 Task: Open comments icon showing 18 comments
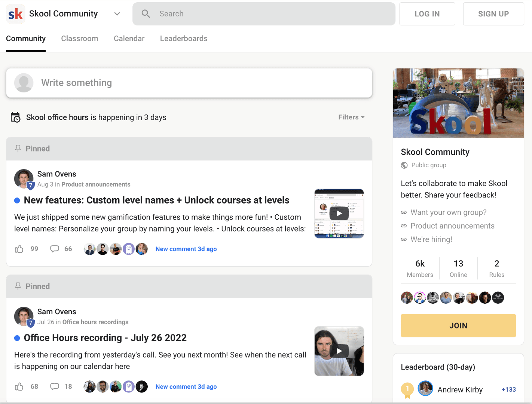pyautogui.click(x=55, y=386)
